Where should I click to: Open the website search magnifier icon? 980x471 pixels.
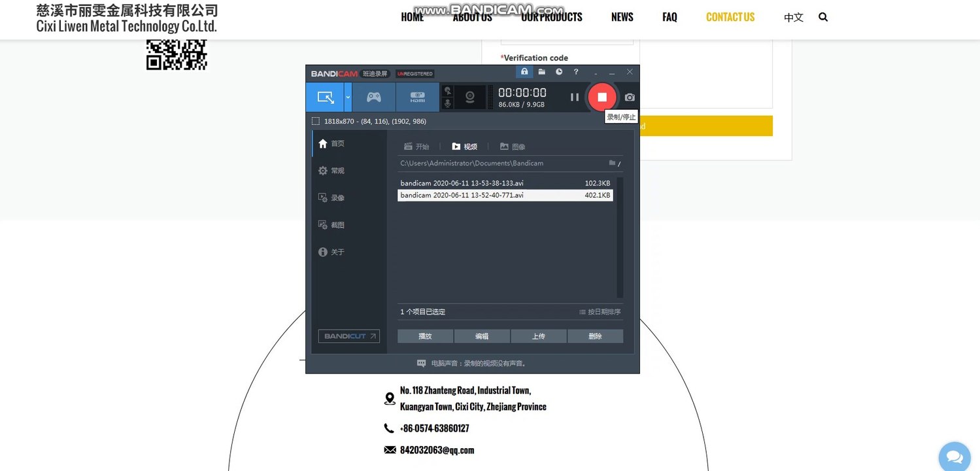pyautogui.click(x=823, y=17)
